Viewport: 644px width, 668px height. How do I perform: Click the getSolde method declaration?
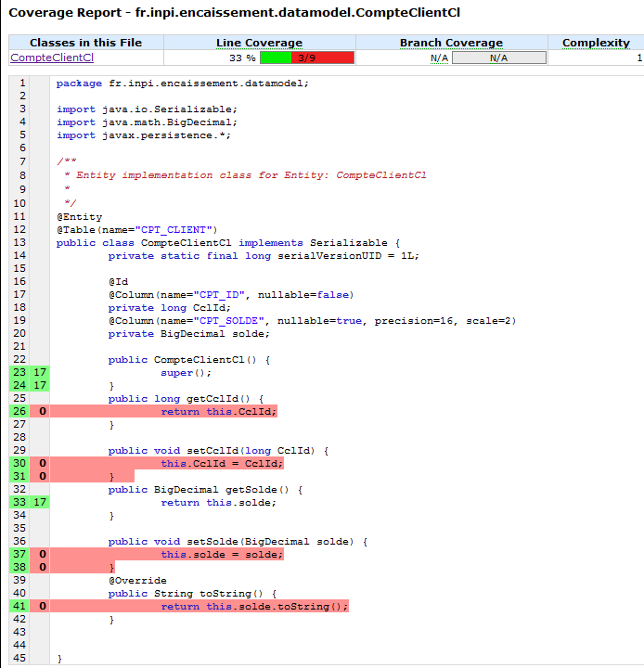(x=205, y=490)
